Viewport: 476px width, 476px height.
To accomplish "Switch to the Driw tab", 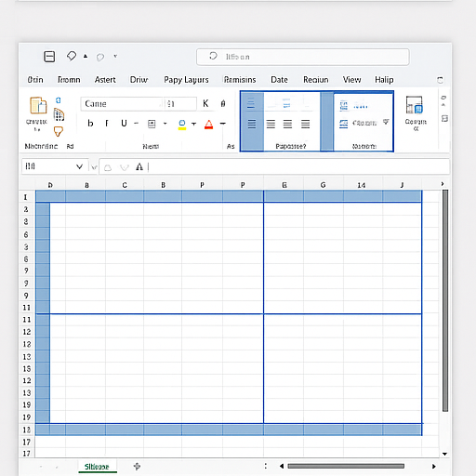I will point(139,80).
